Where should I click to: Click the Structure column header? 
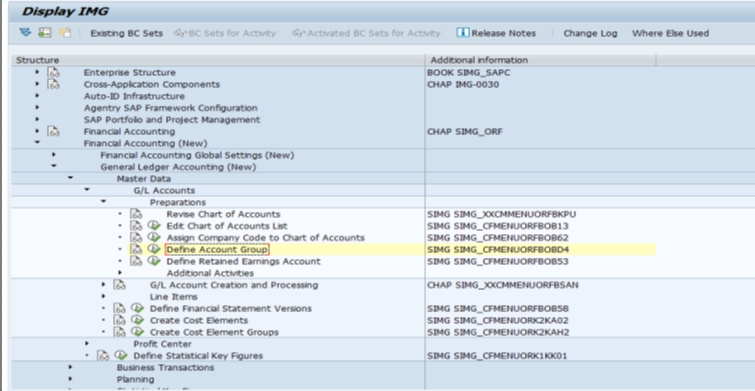[x=218, y=60]
